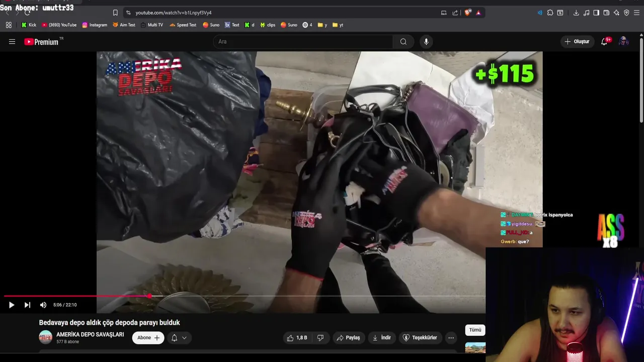644x362 pixels.
Task: Like the video with 1,8 B likes
Action: click(x=297, y=338)
